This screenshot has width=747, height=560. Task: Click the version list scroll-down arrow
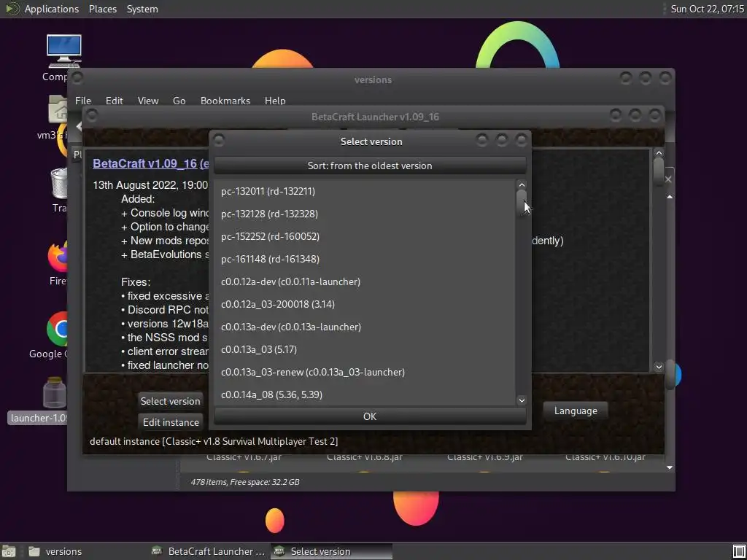522,400
